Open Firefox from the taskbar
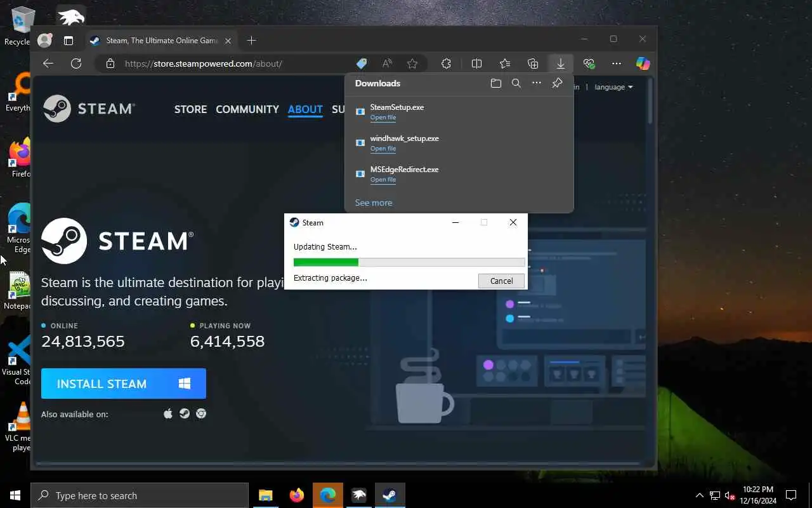This screenshot has width=812, height=508. click(296, 495)
